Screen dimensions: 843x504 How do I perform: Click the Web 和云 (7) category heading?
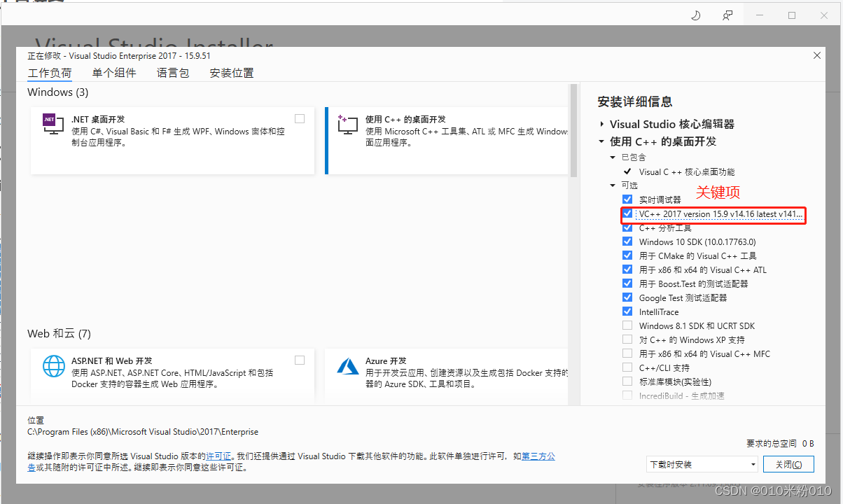pos(60,333)
